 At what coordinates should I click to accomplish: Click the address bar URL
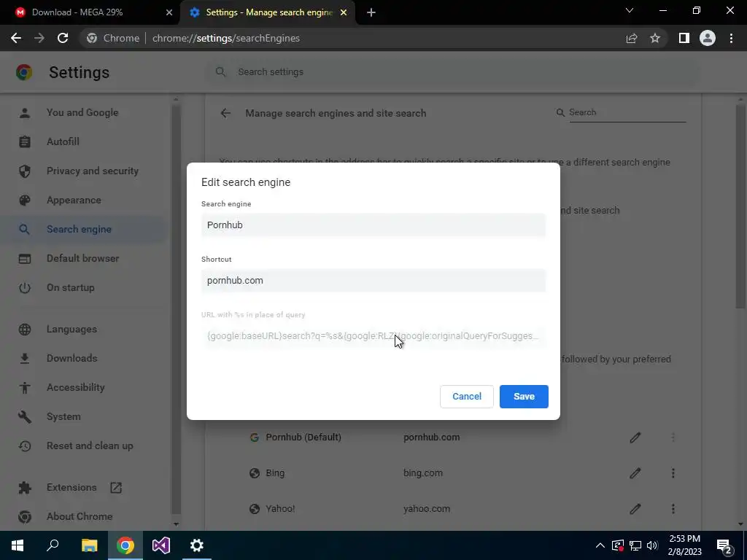click(x=226, y=38)
